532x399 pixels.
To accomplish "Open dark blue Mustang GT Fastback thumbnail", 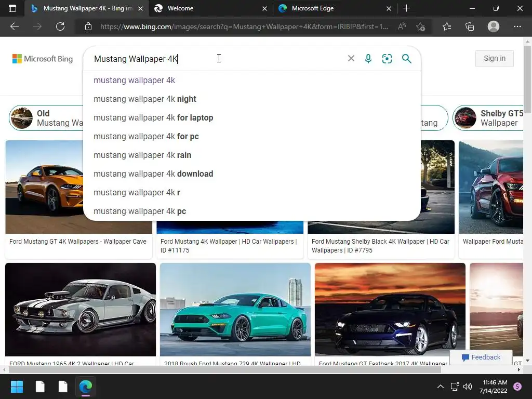I will (x=390, y=310).
